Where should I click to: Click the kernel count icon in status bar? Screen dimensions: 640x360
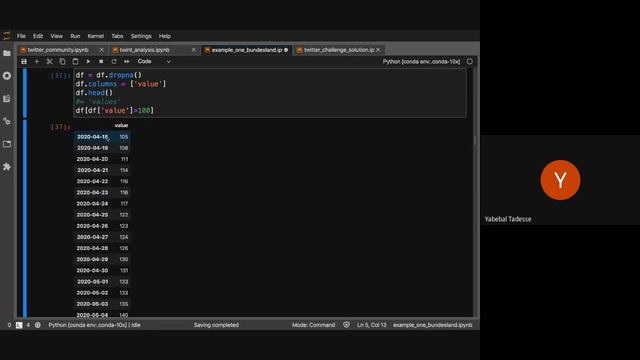point(38,325)
